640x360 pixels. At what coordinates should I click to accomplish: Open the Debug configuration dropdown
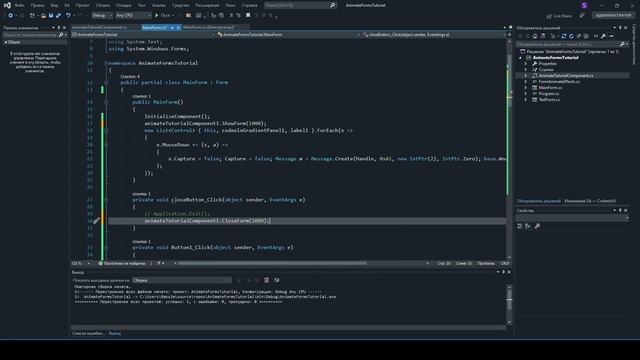click(102, 16)
